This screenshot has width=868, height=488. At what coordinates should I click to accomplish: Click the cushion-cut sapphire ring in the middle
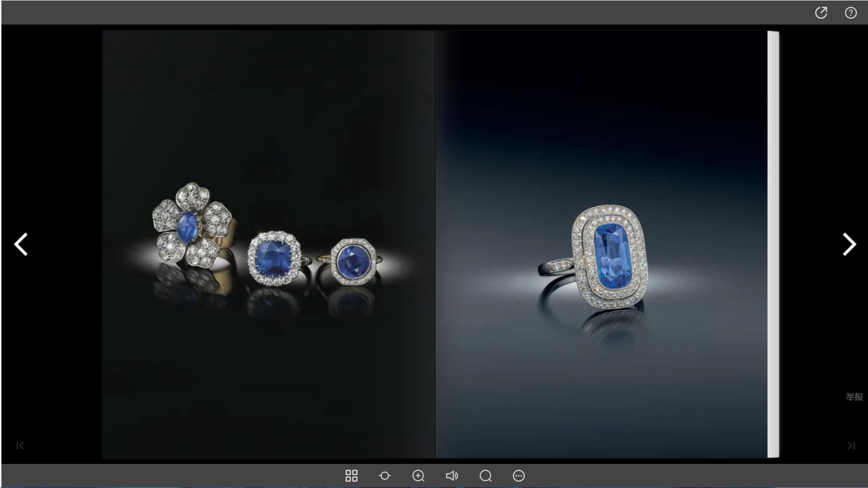(274, 258)
